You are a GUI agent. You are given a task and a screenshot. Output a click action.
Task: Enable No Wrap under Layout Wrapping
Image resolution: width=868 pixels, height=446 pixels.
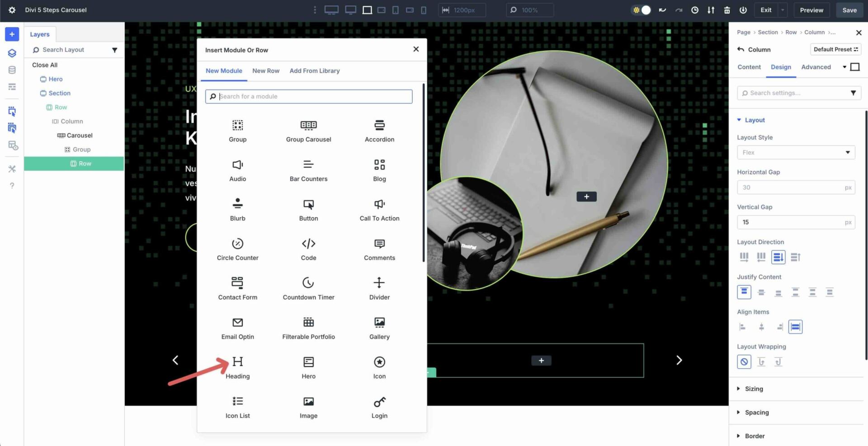coord(744,361)
